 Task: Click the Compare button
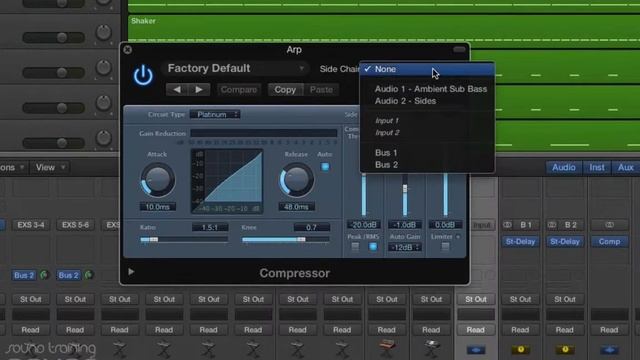[x=239, y=89]
